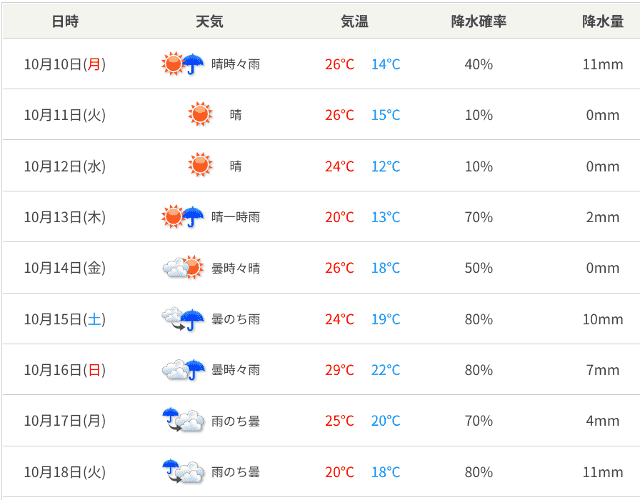Click the cloudy-with-sun icon for October 14

click(x=183, y=268)
